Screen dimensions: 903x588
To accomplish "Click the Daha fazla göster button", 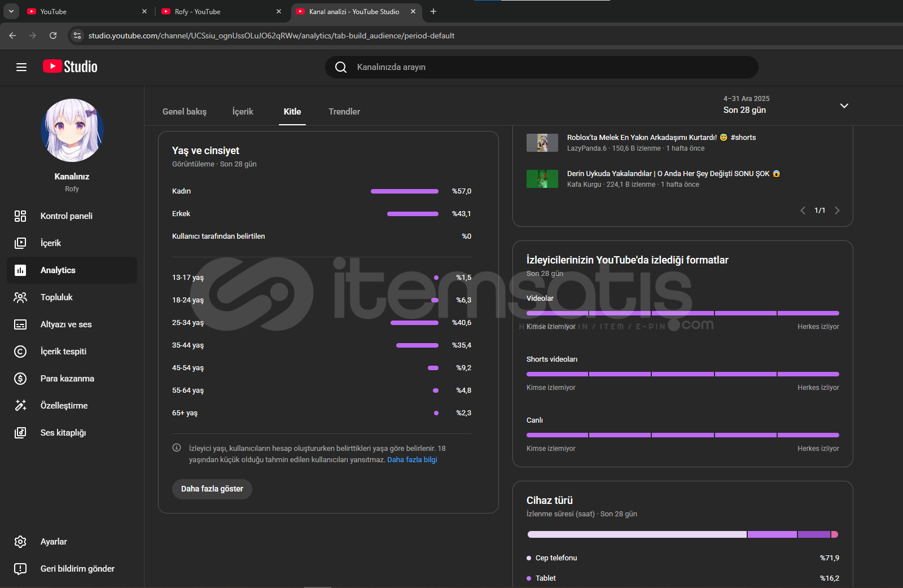I will tap(212, 489).
